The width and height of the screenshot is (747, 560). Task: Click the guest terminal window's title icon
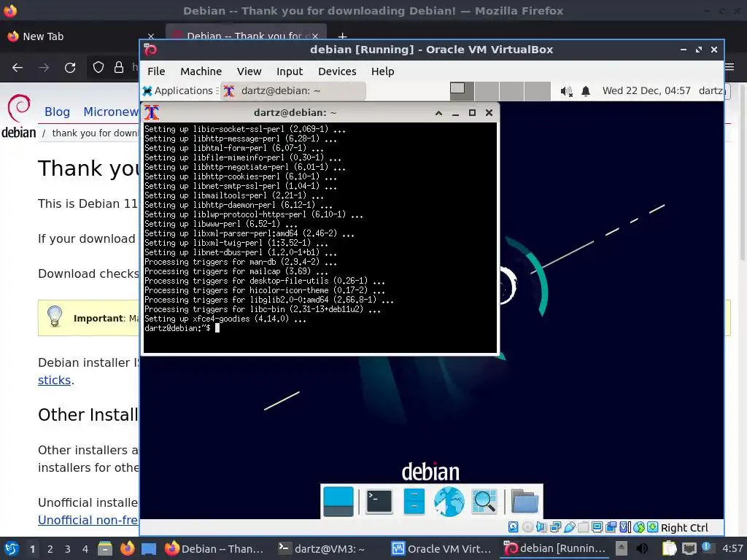click(152, 112)
